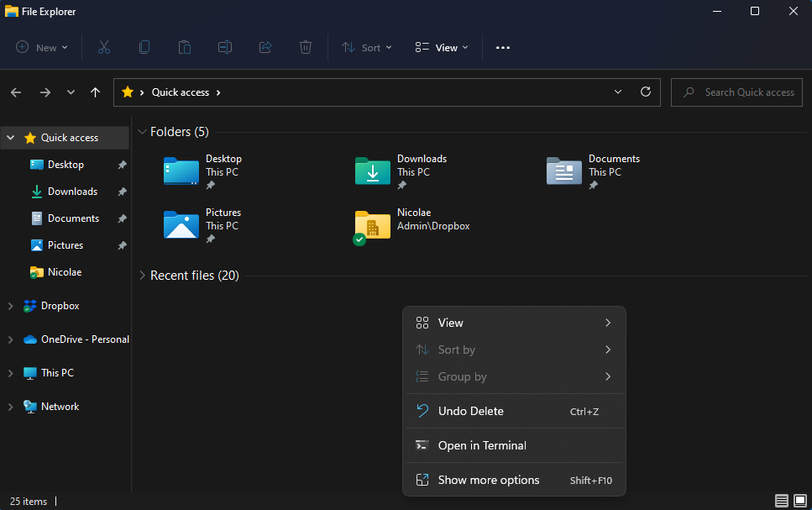The width and height of the screenshot is (812, 510).
Task: Go up one level with Up arrow
Action: 96,92
